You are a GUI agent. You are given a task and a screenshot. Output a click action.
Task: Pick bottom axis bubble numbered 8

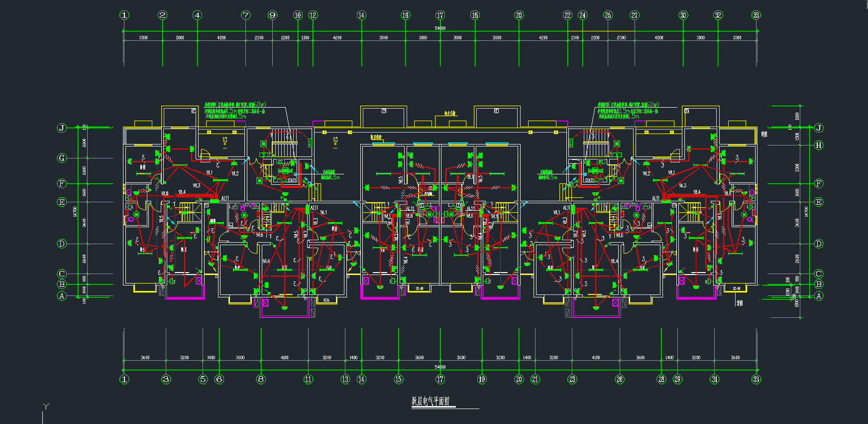coord(261,379)
